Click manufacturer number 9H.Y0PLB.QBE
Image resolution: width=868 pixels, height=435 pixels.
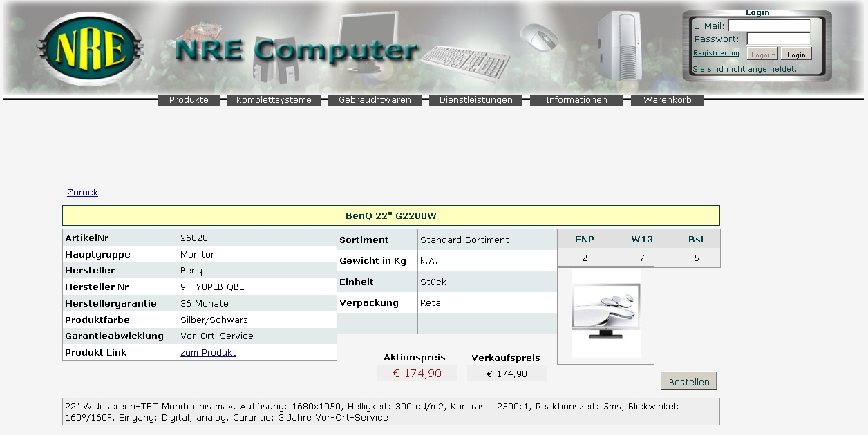[x=212, y=287]
